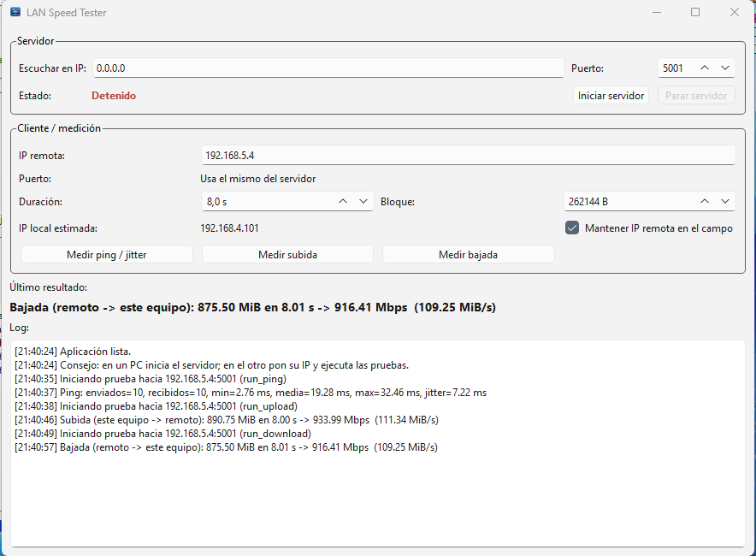Click the LAN Speed Tester app icon
Screen dimensions: 756x556
pyautogui.click(x=15, y=13)
